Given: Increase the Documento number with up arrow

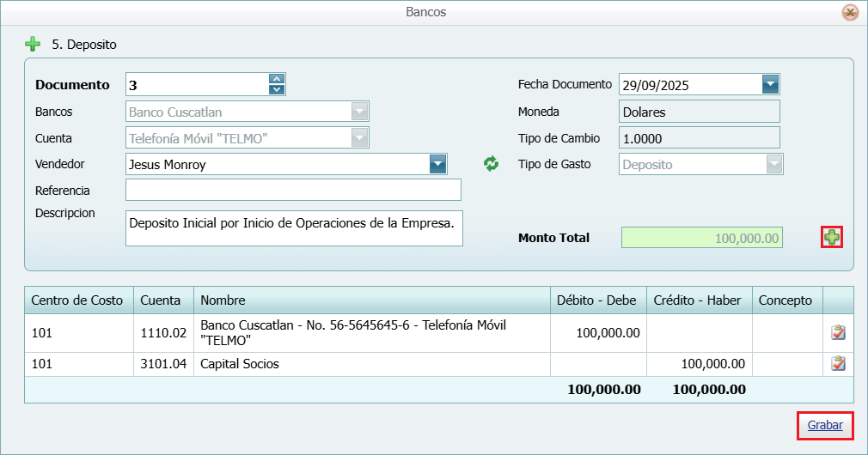Looking at the screenshot, I should point(277,79).
